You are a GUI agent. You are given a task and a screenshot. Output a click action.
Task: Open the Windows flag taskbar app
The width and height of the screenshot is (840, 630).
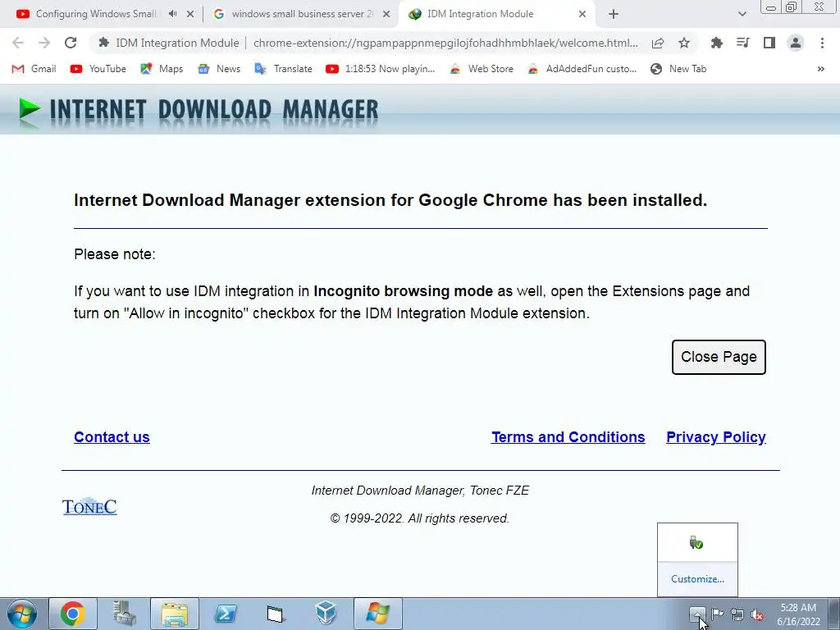click(x=377, y=614)
